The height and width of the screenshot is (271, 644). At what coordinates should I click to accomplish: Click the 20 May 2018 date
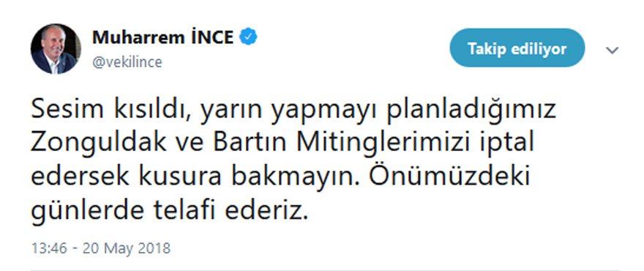tap(126, 248)
